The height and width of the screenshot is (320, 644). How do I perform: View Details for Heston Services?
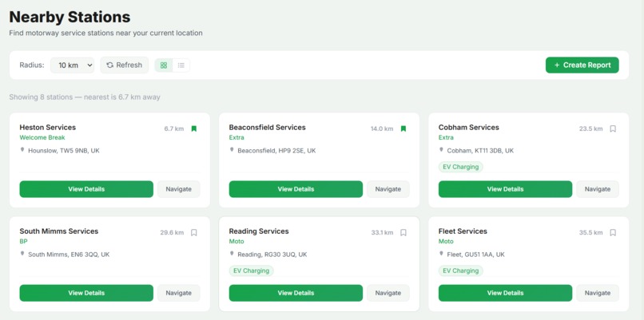(86, 189)
